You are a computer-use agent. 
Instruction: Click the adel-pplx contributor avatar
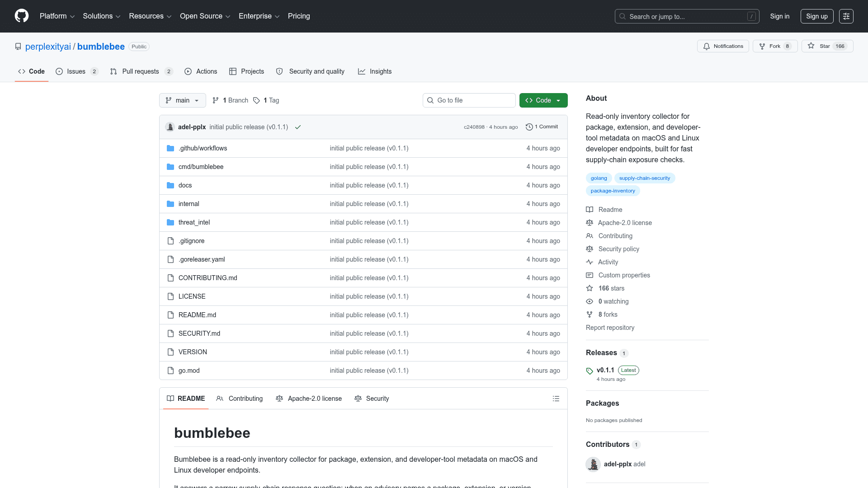click(593, 464)
